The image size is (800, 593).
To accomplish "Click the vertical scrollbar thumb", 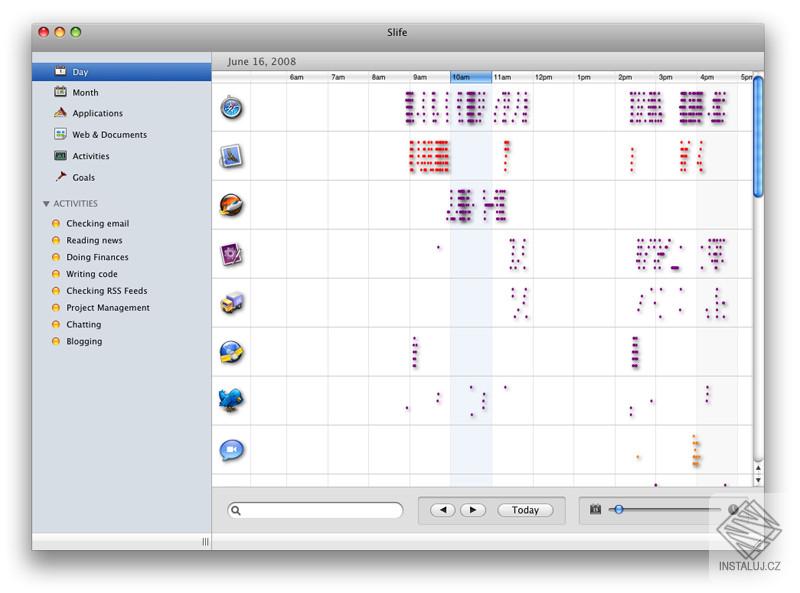I will pyautogui.click(x=758, y=136).
